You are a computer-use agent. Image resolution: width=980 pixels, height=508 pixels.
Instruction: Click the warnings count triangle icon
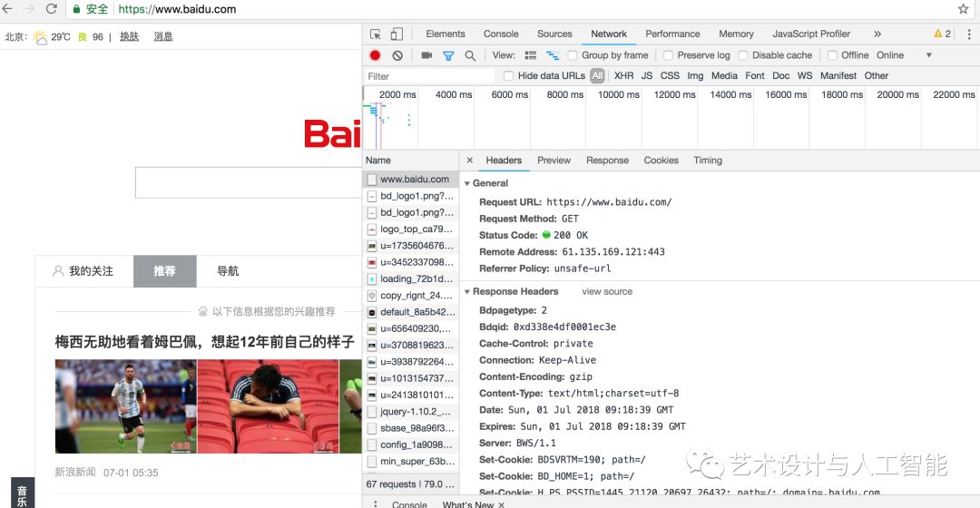pyautogui.click(x=937, y=34)
